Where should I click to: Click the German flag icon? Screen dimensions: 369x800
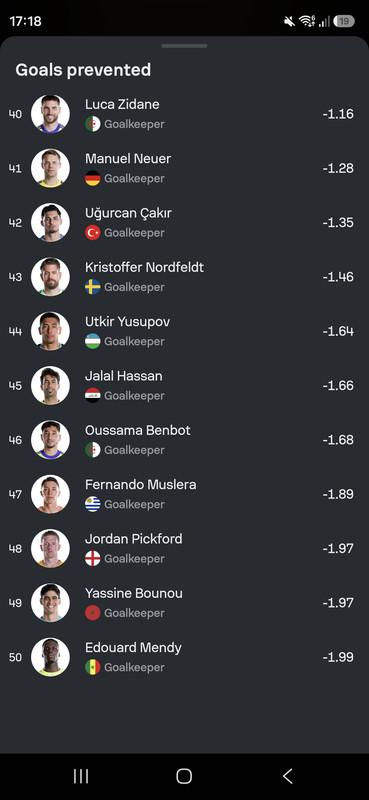[92, 178]
